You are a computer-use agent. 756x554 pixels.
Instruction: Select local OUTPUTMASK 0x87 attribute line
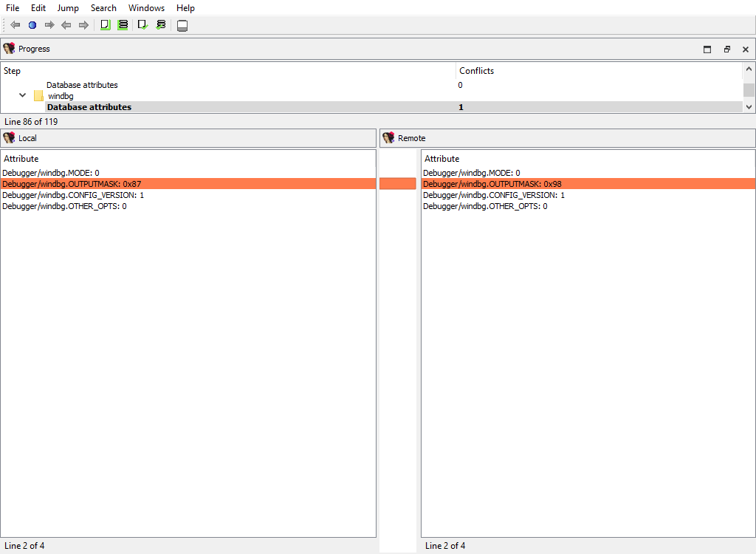pos(72,184)
